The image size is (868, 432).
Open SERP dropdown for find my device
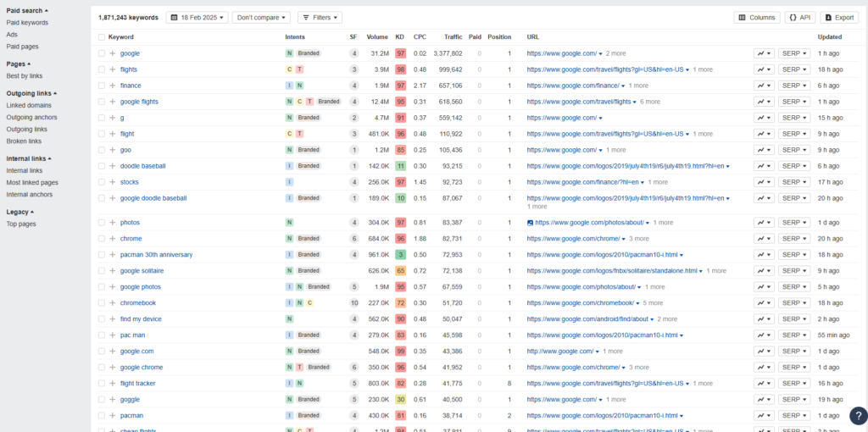click(x=794, y=319)
